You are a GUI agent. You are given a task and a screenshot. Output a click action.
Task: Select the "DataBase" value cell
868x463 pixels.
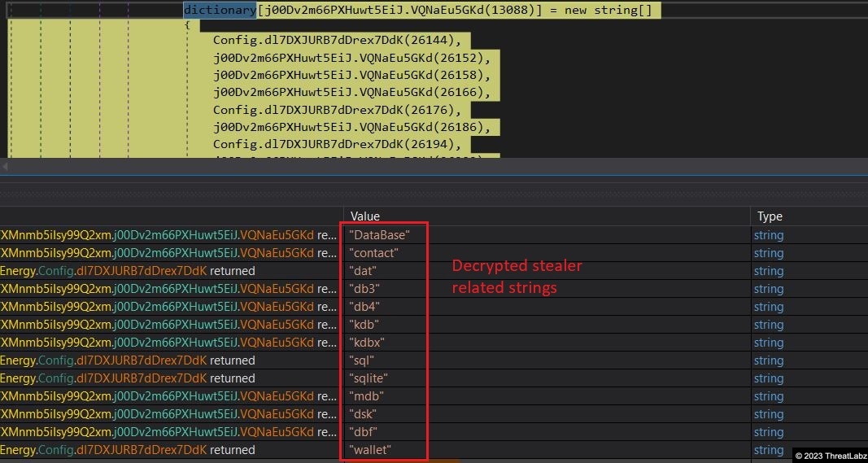pos(379,235)
